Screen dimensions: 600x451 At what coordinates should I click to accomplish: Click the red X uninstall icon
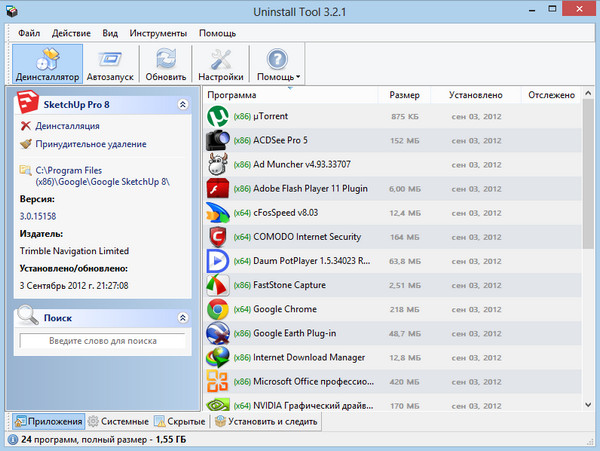(x=26, y=125)
